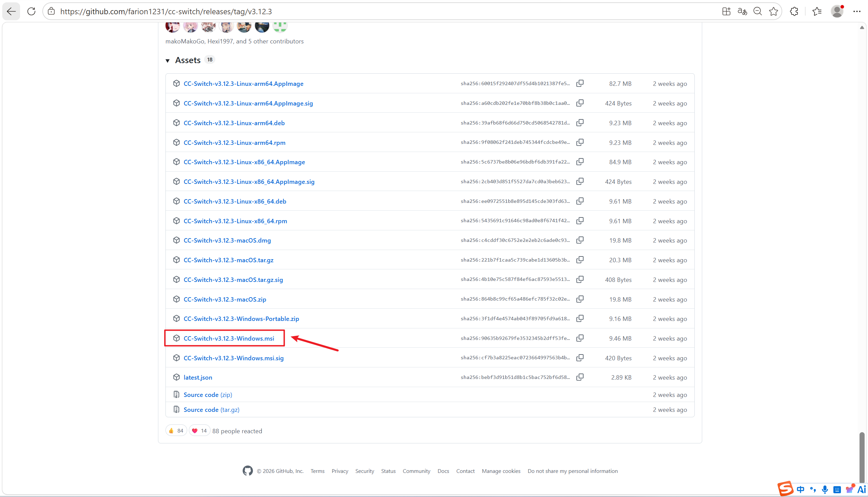This screenshot has width=868, height=497.
Task: Copy the sha256 hash for Windows.msi
Action: [580, 338]
